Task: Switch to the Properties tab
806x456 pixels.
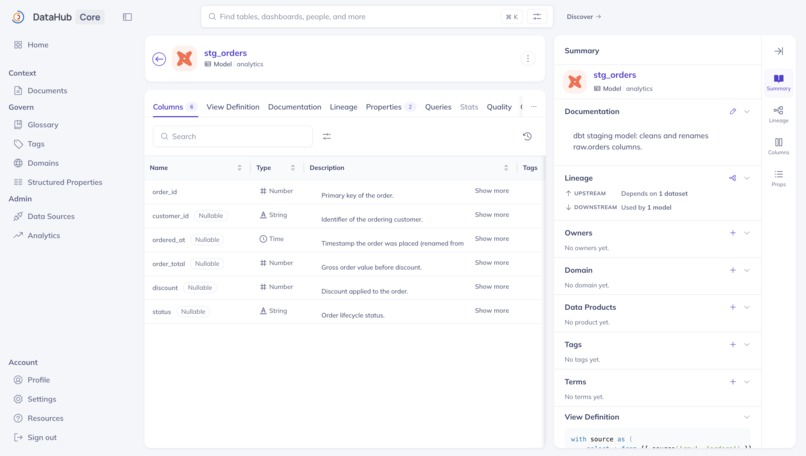Action: click(390, 107)
